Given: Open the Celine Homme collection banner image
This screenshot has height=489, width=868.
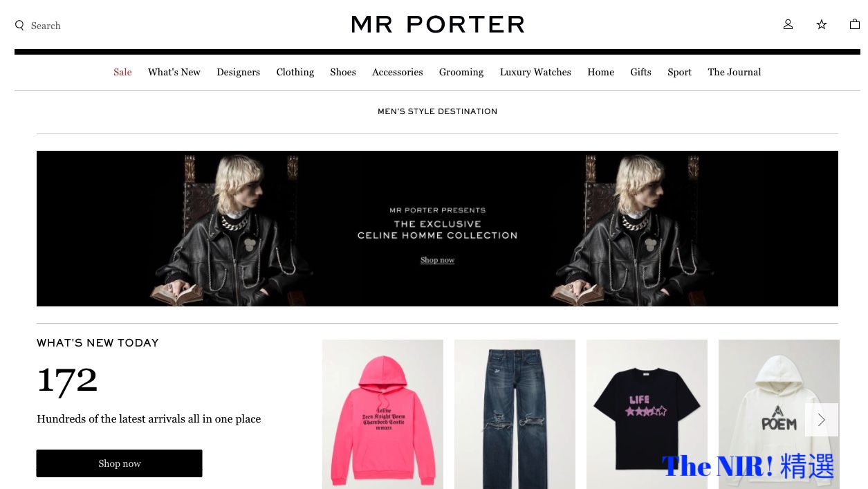Looking at the screenshot, I should 437,228.
